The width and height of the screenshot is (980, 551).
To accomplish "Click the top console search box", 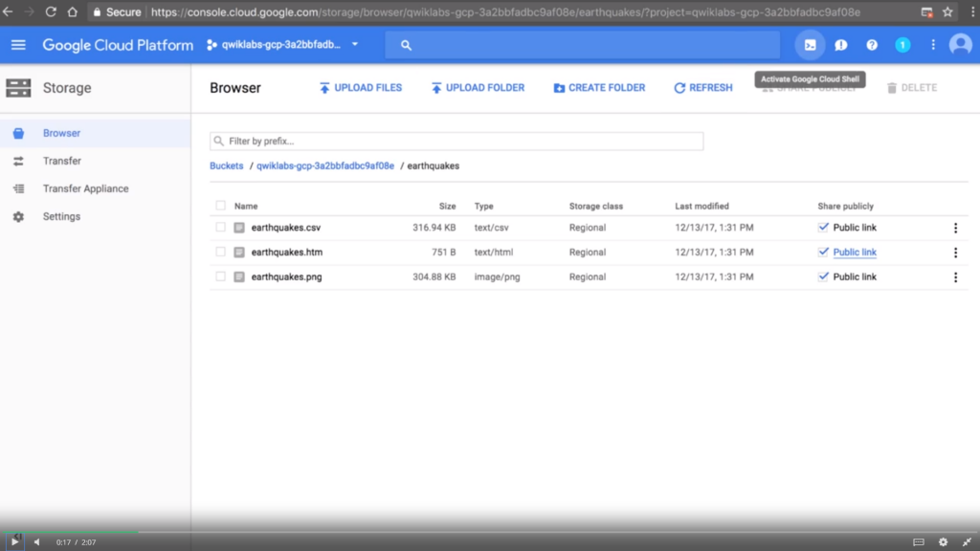I will pyautogui.click(x=583, y=45).
